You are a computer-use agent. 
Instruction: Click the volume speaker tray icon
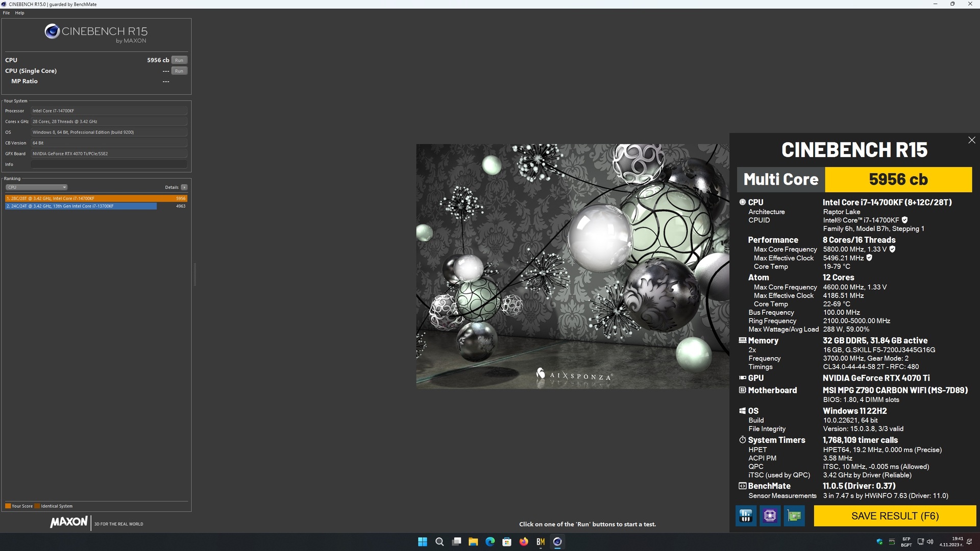click(930, 542)
